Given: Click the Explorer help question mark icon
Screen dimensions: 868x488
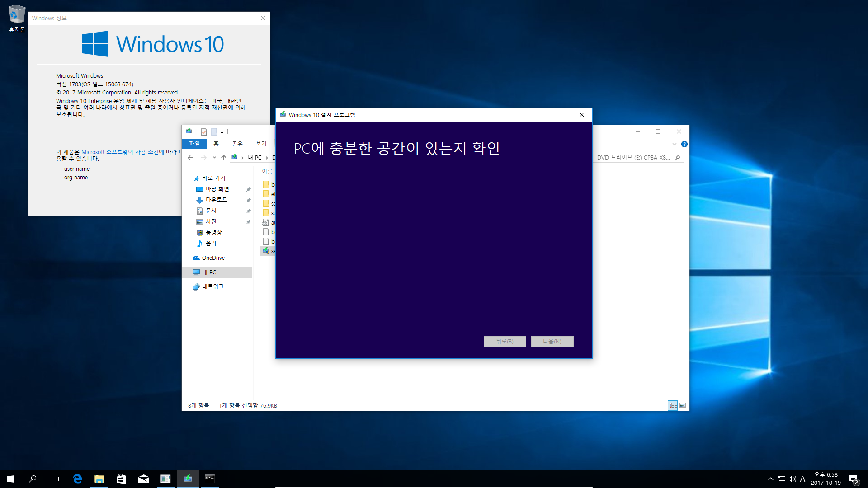Looking at the screenshot, I should coord(684,144).
